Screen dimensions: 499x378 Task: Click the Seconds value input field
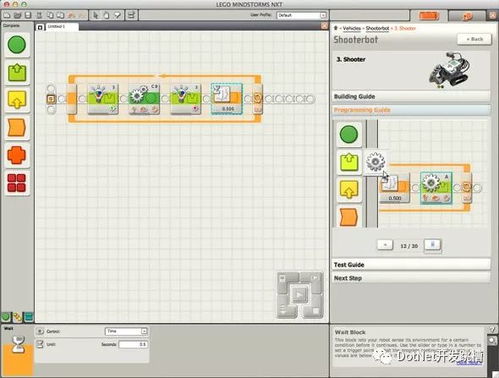(133, 344)
